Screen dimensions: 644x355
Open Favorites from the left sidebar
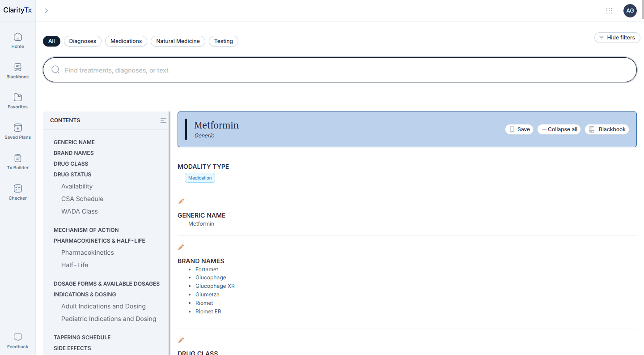[x=17, y=101]
